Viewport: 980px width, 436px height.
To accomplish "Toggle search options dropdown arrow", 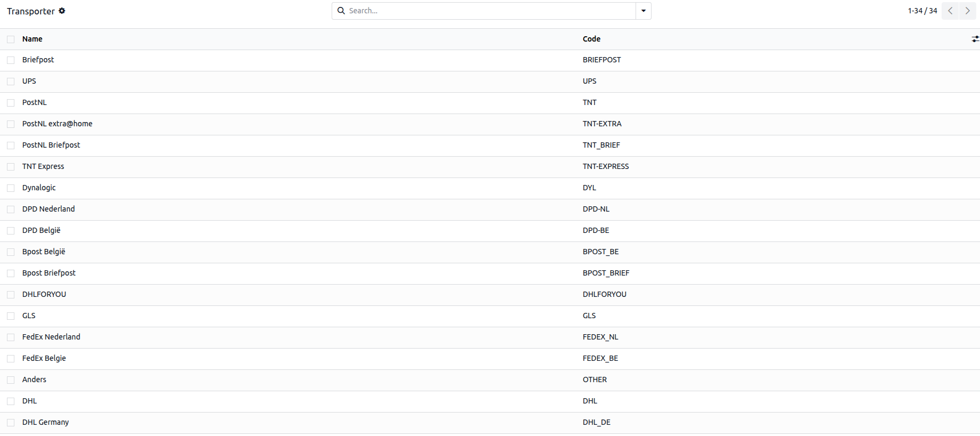I will (644, 11).
